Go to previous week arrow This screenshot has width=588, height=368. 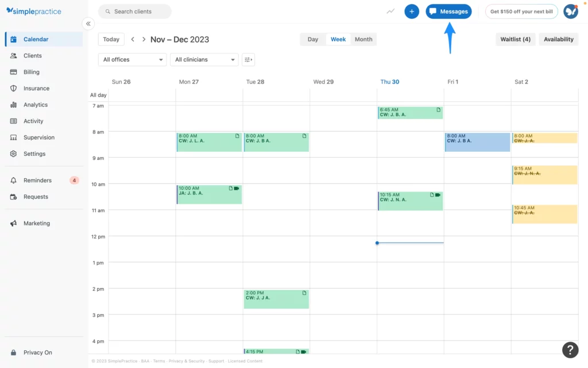(x=133, y=40)
